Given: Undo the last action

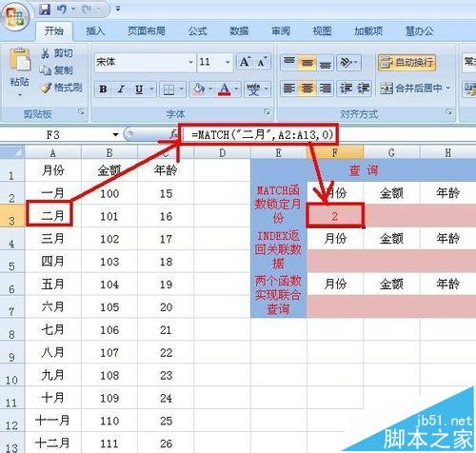Looking at the screenshot, I should (62, 10).
